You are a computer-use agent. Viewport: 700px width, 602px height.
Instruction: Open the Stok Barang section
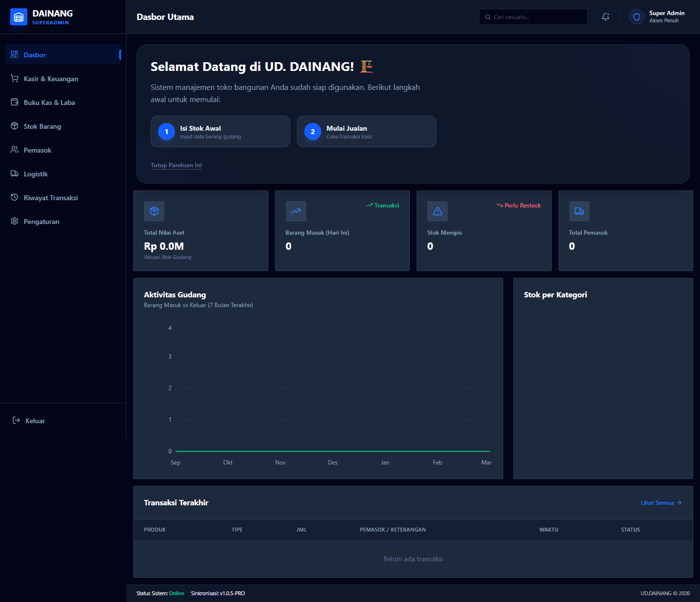point(63,126)
